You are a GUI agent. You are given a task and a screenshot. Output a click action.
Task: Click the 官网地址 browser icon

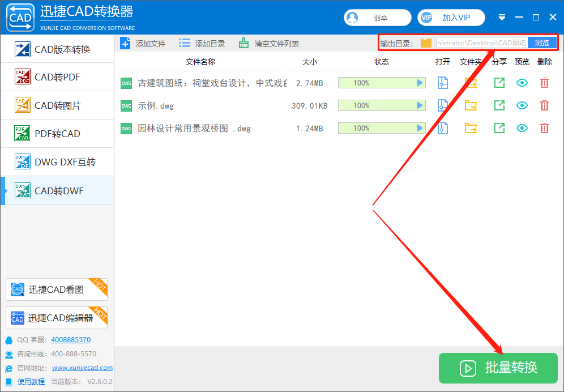pyautogui.click(x=9, y=368)
